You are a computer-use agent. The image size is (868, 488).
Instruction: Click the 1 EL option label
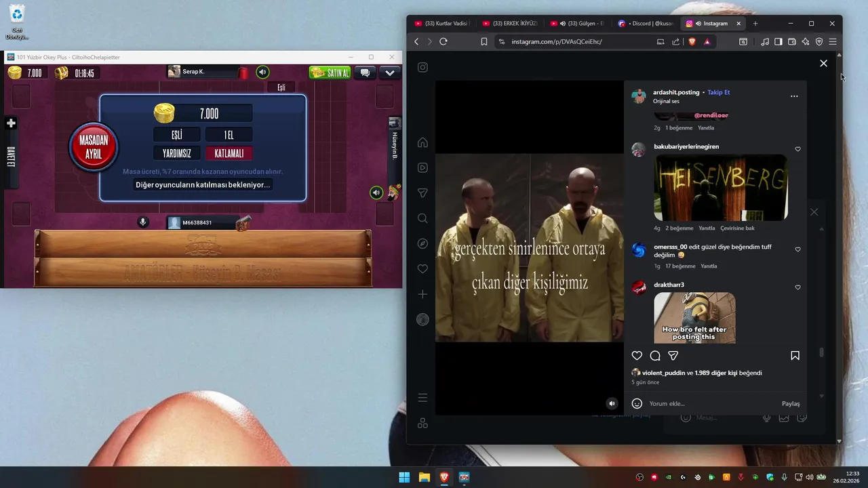point(229,135)
